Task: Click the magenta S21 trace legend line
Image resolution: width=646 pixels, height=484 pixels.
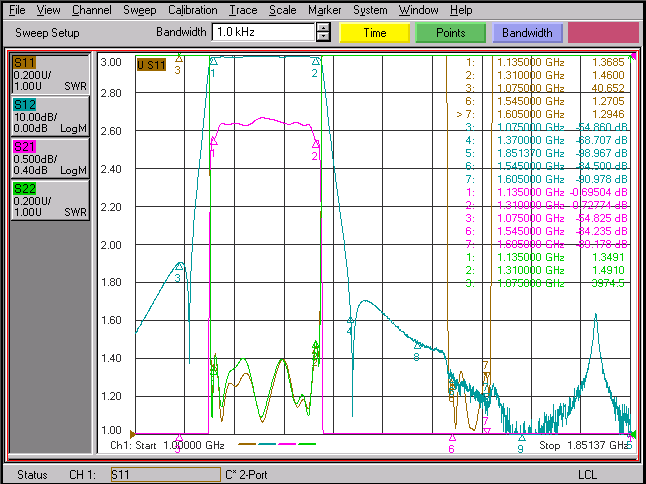Action: point(287,444)
